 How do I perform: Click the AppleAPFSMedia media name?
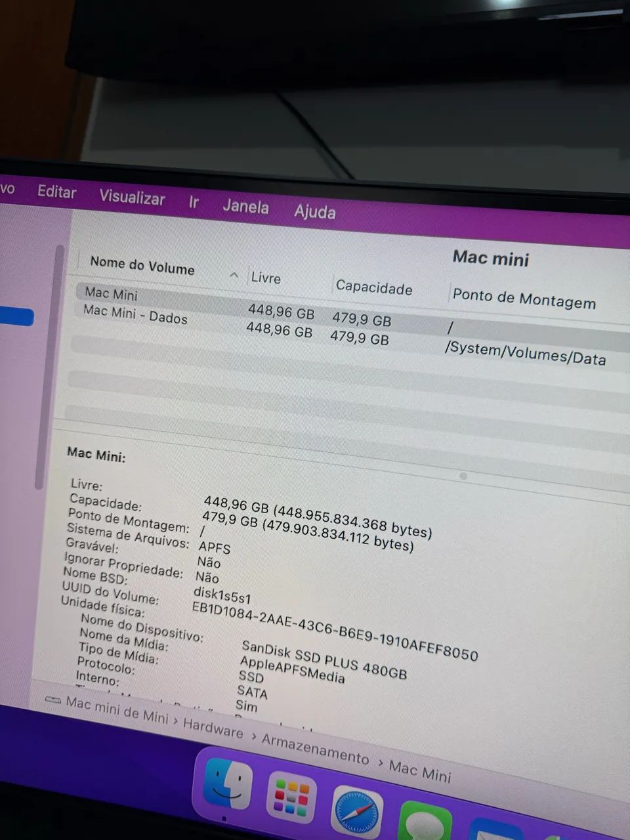click(x=292, y=669)
